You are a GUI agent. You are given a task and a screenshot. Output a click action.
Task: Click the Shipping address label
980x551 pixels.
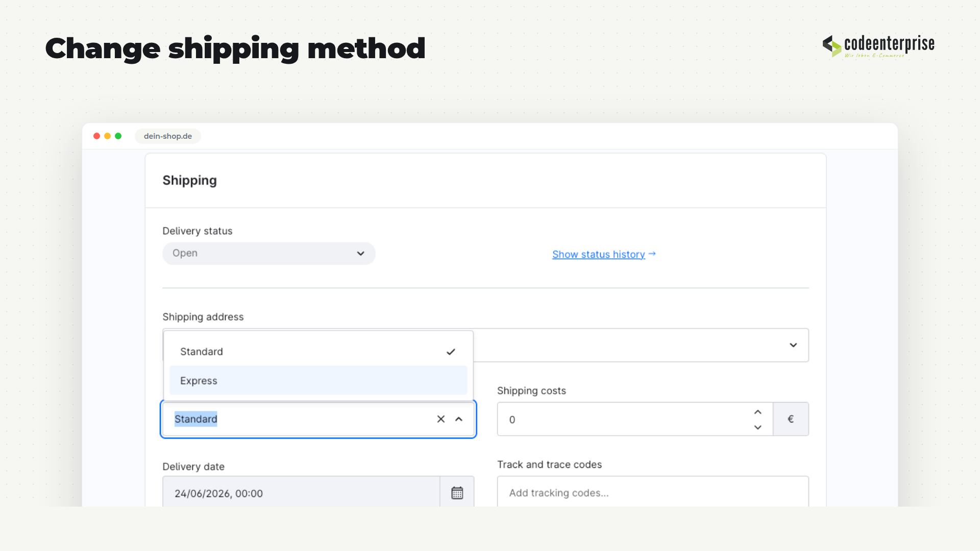[x=203, y=317]
